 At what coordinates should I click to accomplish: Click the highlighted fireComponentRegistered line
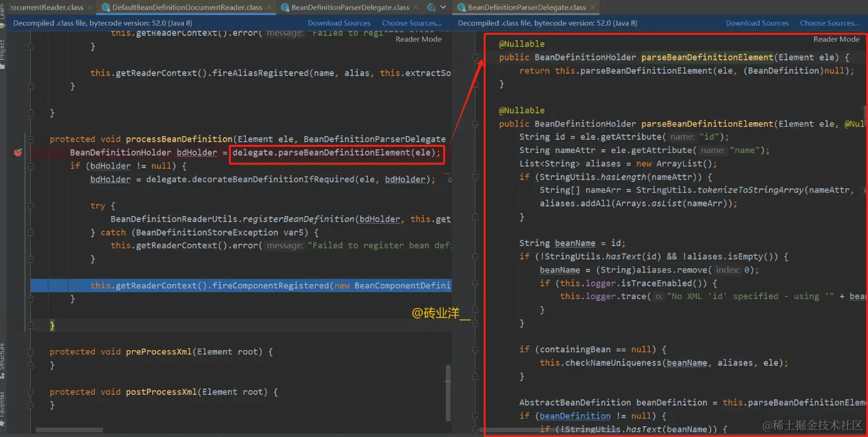coord(241,286)
